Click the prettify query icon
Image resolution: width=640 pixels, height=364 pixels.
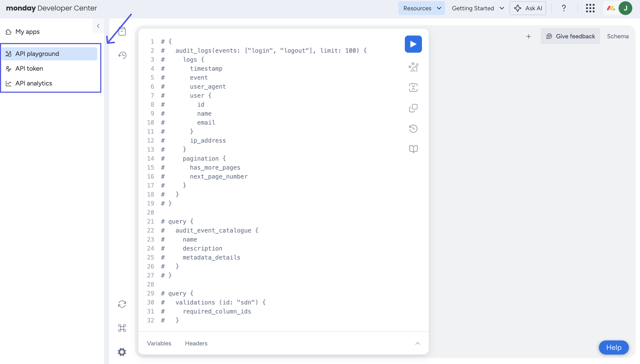pos(413,67)
